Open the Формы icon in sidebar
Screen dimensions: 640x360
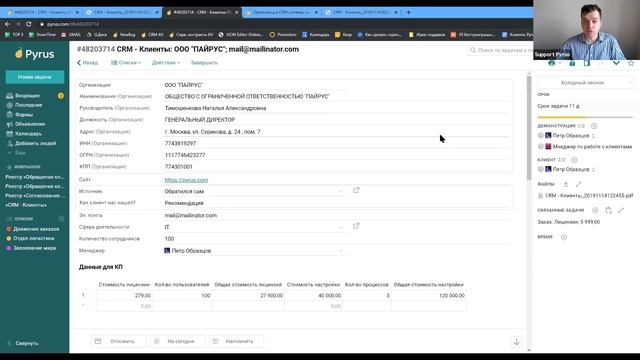click(9, 115)
